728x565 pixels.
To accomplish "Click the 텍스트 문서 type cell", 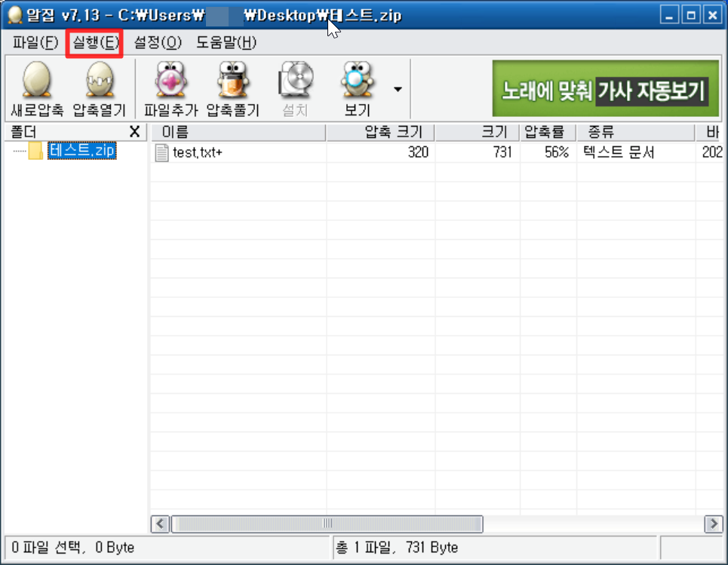I will tap(619, 152).
